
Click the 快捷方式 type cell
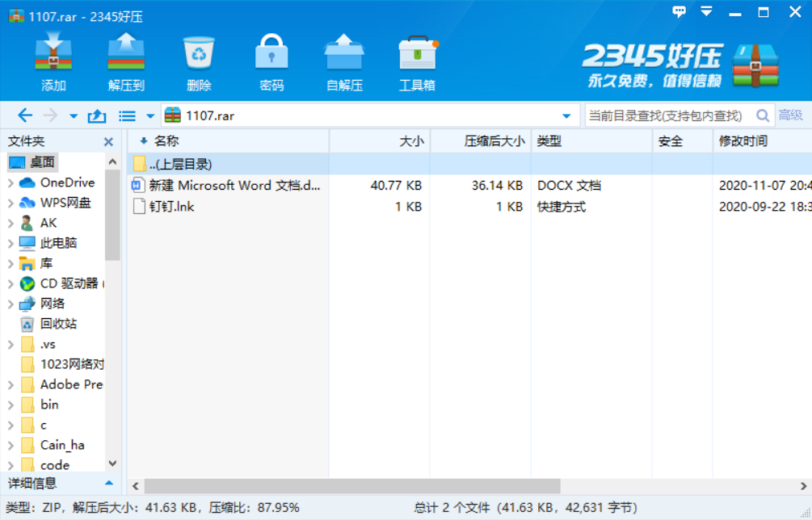(x=562, y=207)
